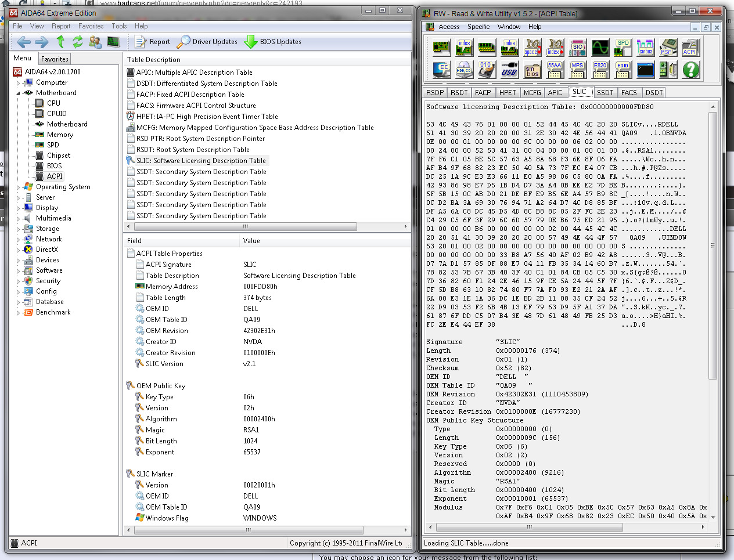The width and height of the screenshot is (734, 560).
Task: Click the E820 memory map icon
Action: 600,70
